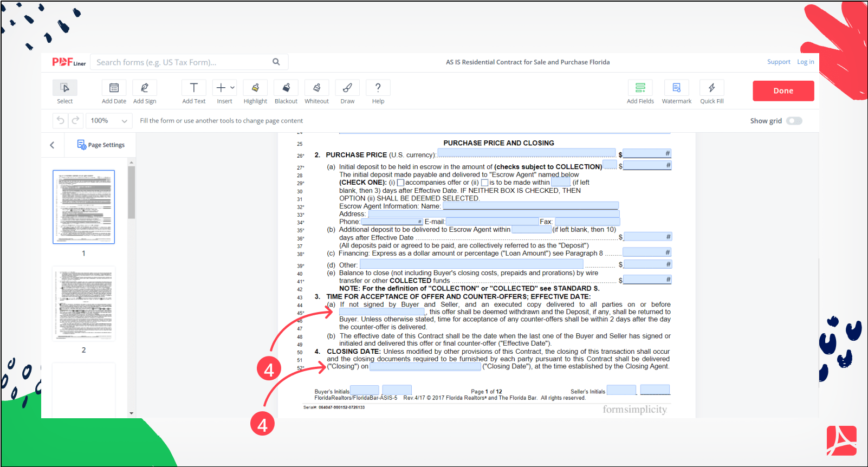Viewport: 868px width, 467px height.
Task: Click the Escrow Agent Name field
Action: [x=530, y=206]
